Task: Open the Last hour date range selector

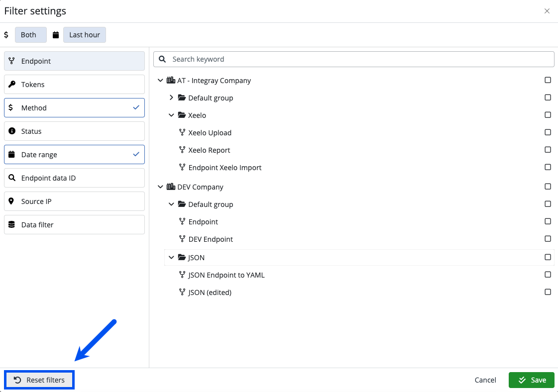Action: pos(84,34)
